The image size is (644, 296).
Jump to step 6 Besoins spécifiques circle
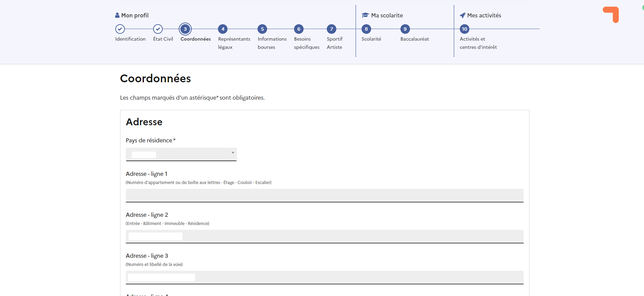point(299,29)
